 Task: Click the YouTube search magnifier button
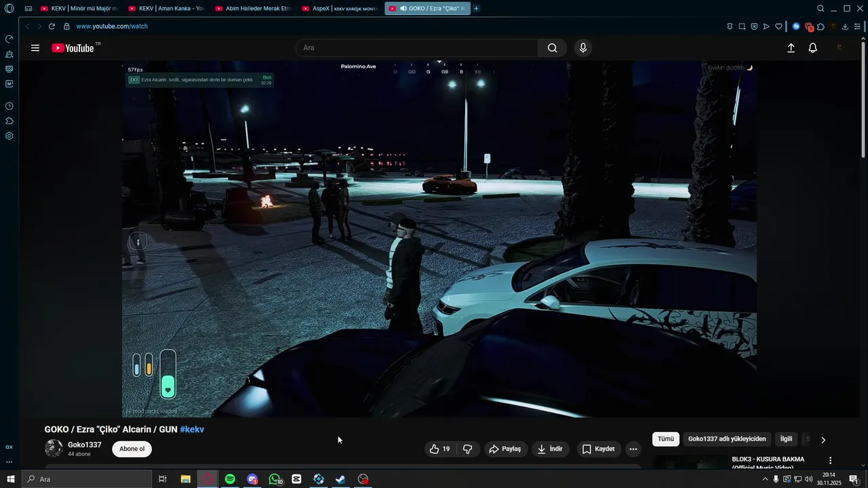tap(552, 48)
